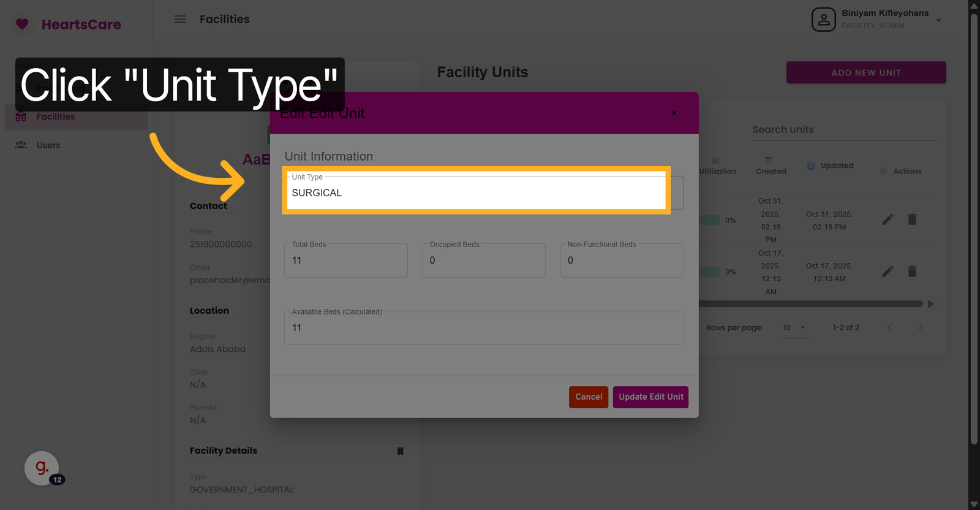Select the edit pencil icon on the second unit row
Screen dimensions: 980x510
888,271
